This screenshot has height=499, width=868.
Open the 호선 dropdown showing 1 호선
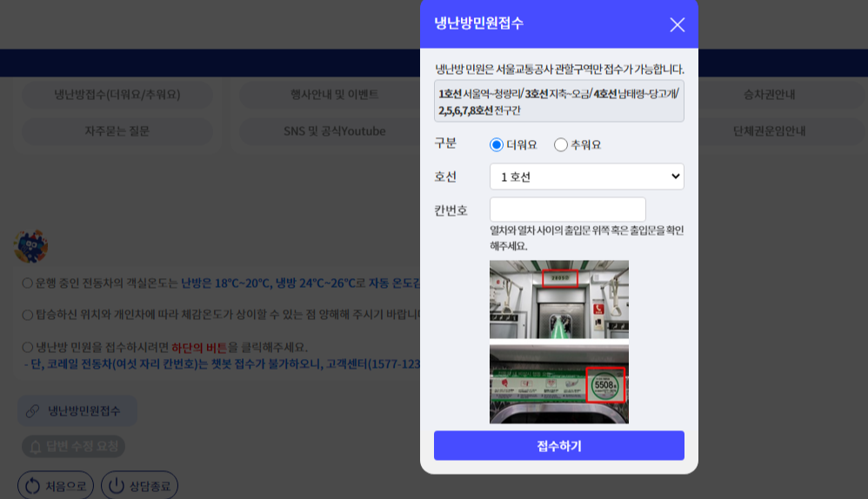tap(587, 176)
